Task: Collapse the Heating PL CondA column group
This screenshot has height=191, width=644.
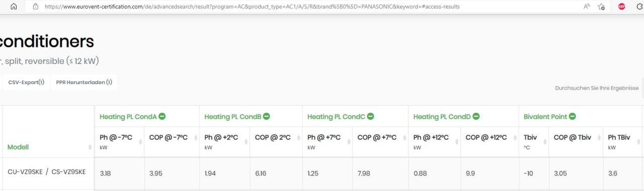Action: [x=162, y=116]
